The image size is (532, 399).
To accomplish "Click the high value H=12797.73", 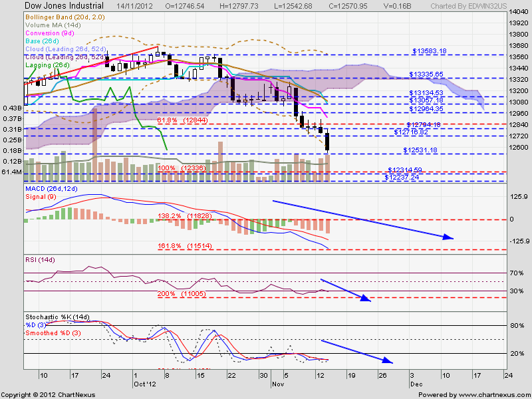I will tap(239, 6).
